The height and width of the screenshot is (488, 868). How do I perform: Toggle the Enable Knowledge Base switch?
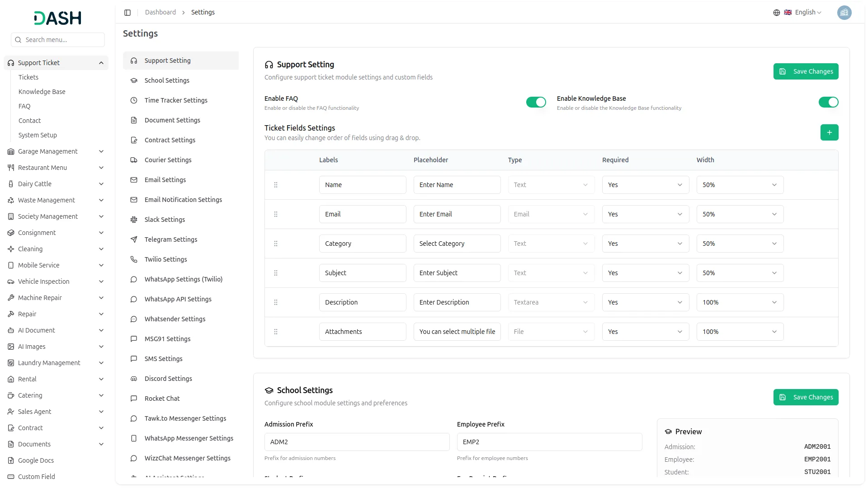coord(828,102)
